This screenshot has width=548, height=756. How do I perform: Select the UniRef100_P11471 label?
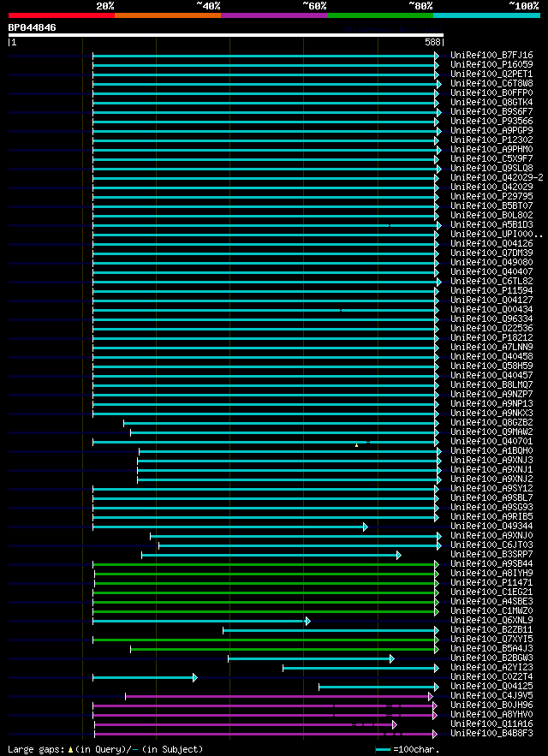(491, 583)
